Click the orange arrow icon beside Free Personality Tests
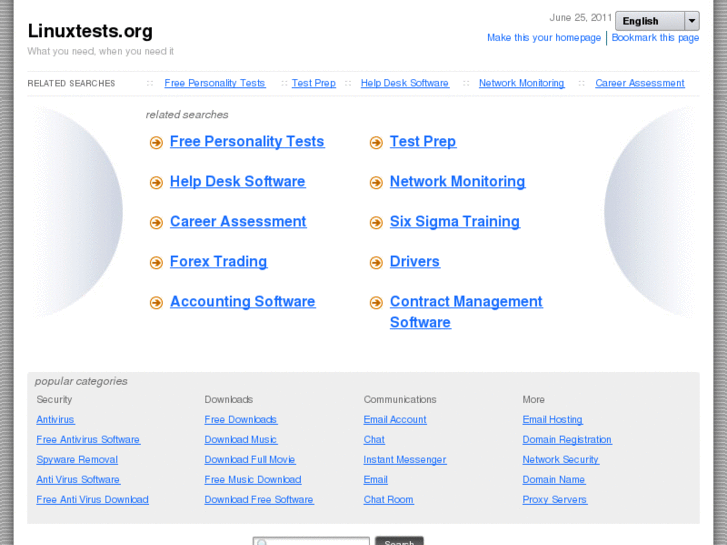This screenshot has width=727, height=545. [156, 143]
